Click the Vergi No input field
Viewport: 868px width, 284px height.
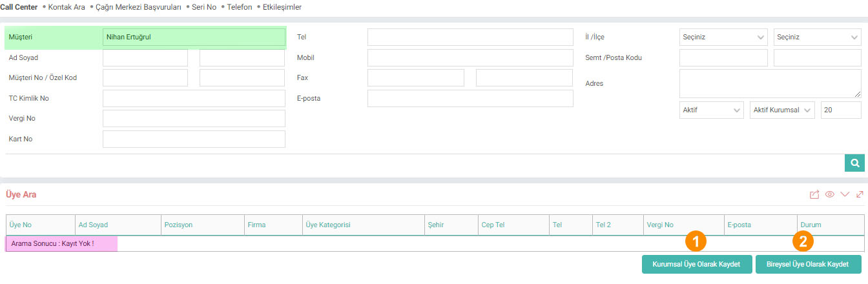point(194,119)
